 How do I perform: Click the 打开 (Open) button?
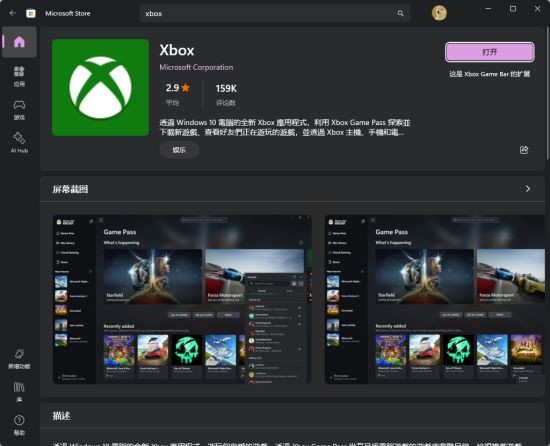tap(490, 52)
